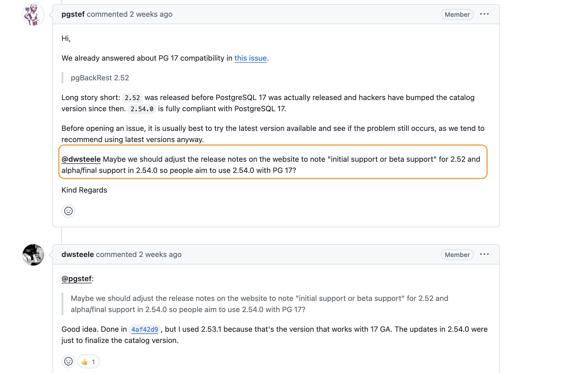The image size is (588, 373).
Task: Open options menu on dwsteele's comment
Action: click(x=484, y=254)
